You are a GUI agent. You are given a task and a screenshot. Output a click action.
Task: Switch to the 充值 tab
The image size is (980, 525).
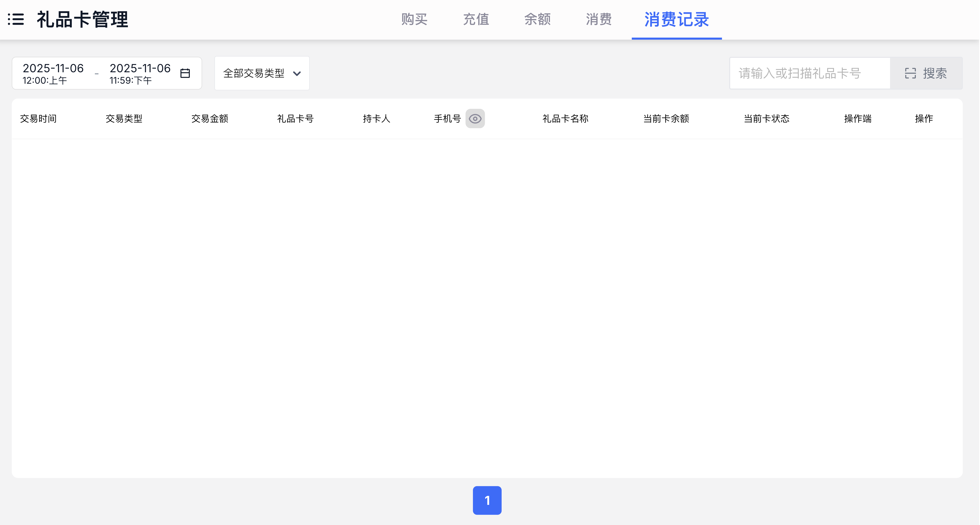click(x=476, y=19)
